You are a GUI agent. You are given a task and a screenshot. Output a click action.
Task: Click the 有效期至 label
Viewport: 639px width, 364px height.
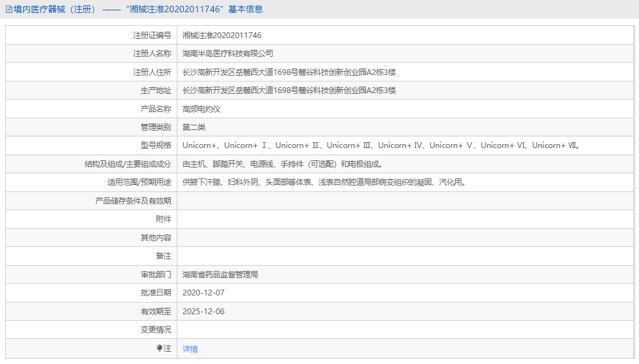pyautogui.click(x=156, y=312)
